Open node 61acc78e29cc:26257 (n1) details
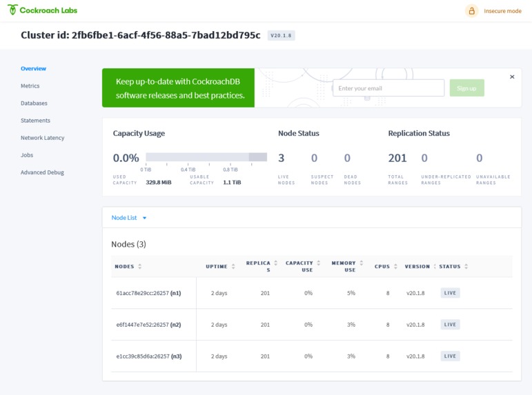 148,293
